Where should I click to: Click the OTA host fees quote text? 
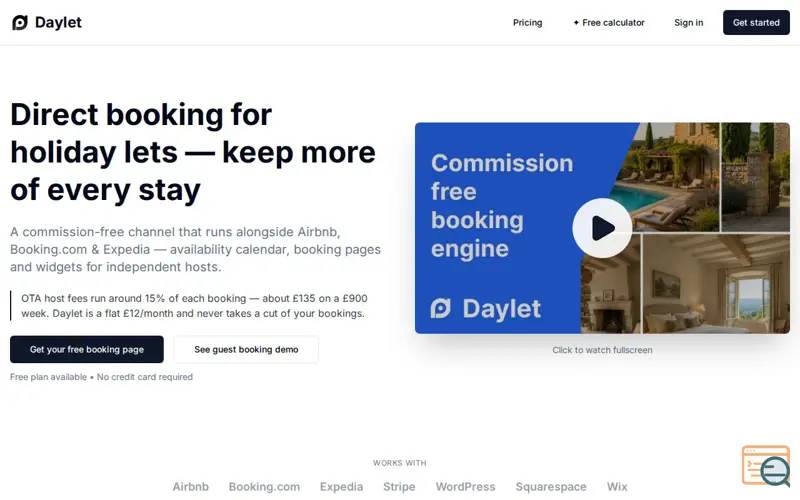click(x=194, y=306)
